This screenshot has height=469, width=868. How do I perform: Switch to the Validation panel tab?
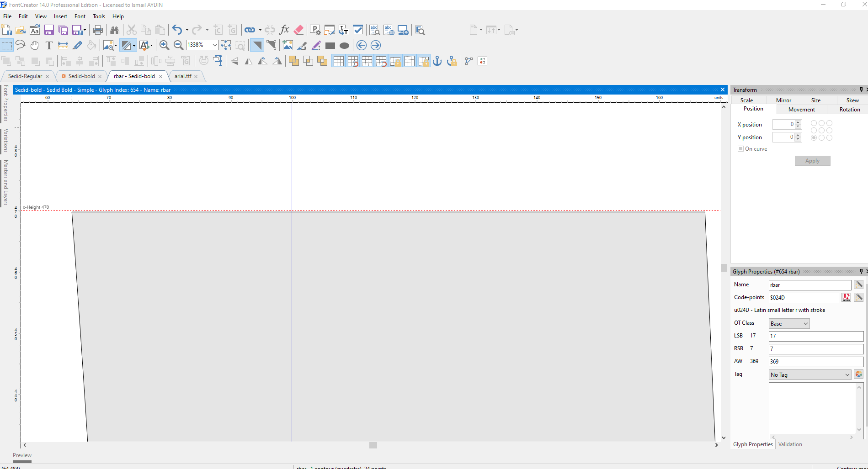pyautogui.click(x=790, y=444)
